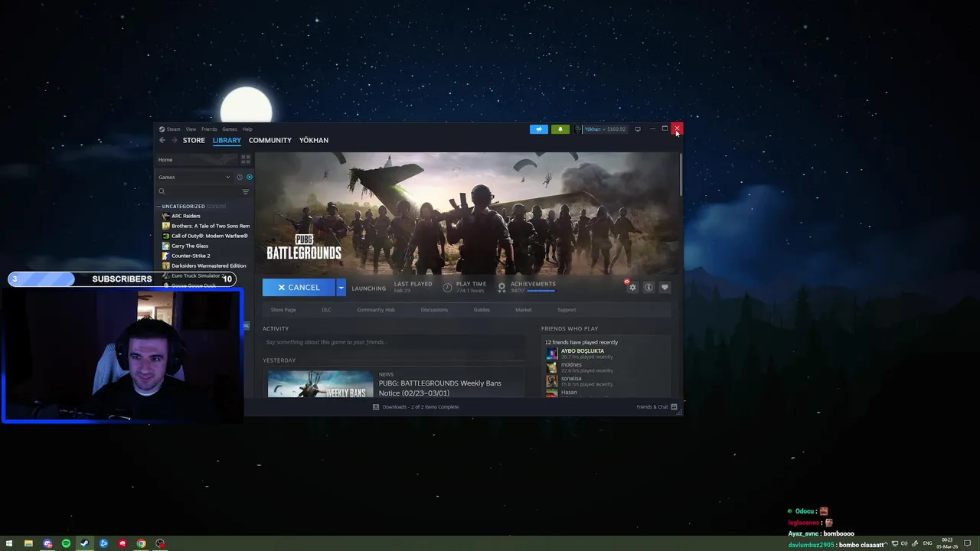
Task: Go to the STORE tab
Action: tap(194, 140)
